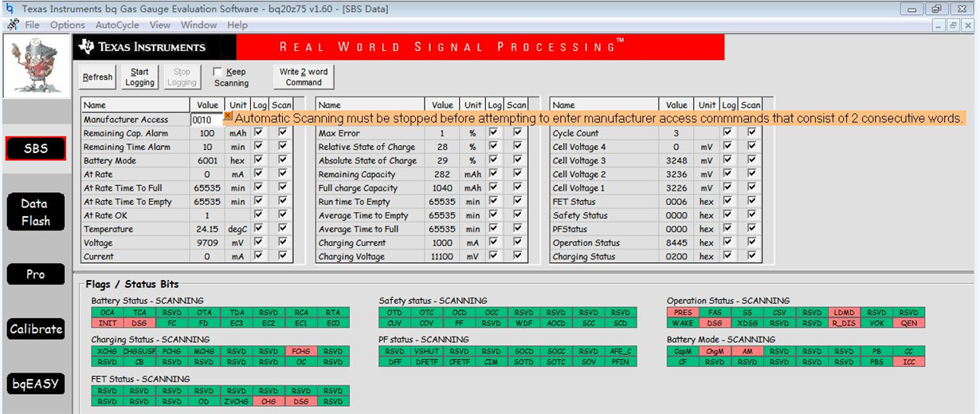Open the Data Flash screen
980x414 pixels.
point(36,212)
